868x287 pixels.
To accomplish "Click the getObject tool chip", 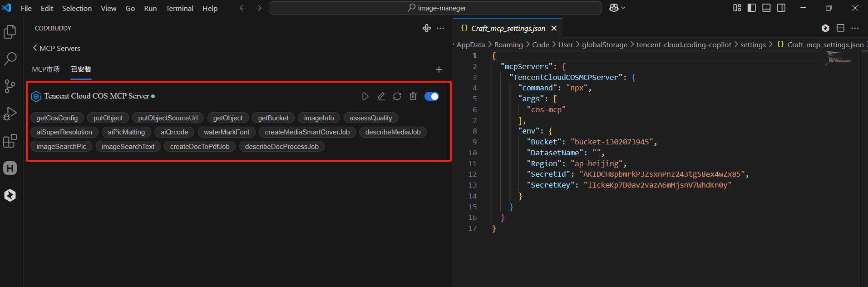I will click(x=228, y=118).
